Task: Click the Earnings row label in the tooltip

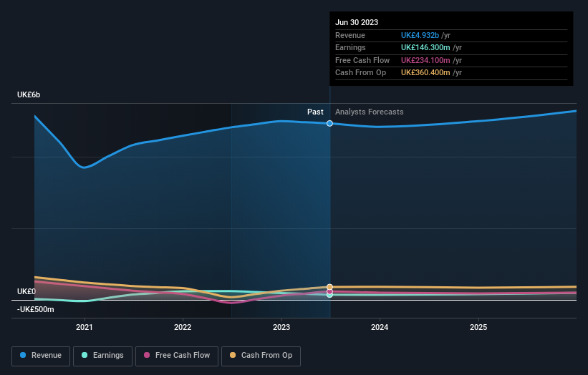Action: pyautogui.click(x=350, y=47)
